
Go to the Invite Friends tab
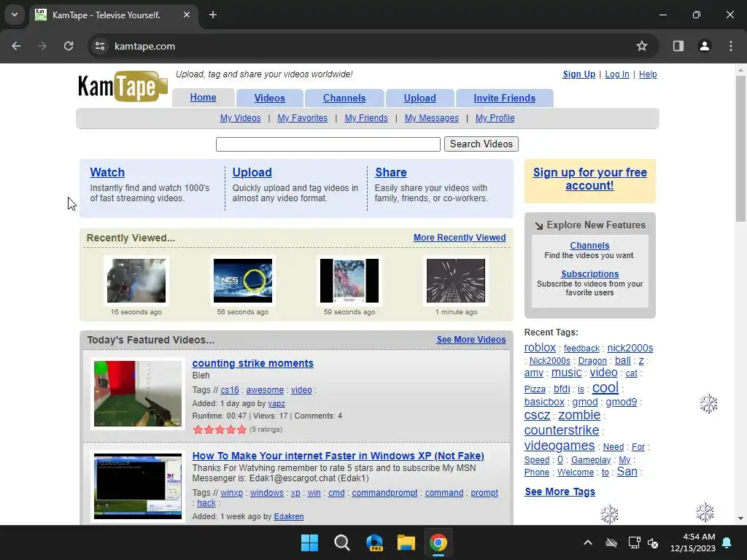click(x=505, y=98)
